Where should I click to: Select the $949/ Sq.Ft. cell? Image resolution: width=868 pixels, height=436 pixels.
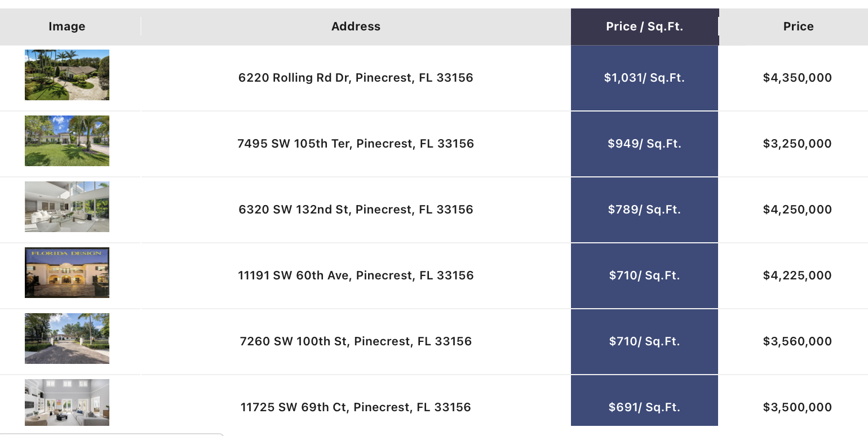[644, 144]
